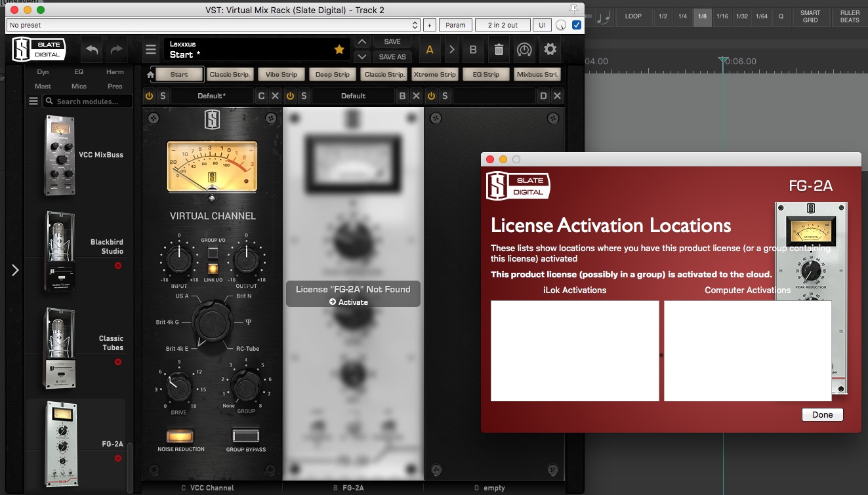
Task: Click the red unlicensed badge under Blackbird Studio
Action: click(x=118, y=266)
